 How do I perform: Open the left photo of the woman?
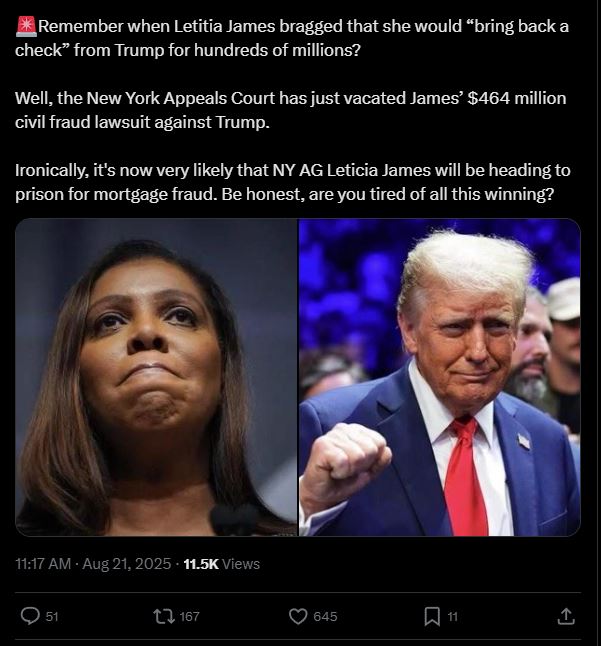point(156,377)
